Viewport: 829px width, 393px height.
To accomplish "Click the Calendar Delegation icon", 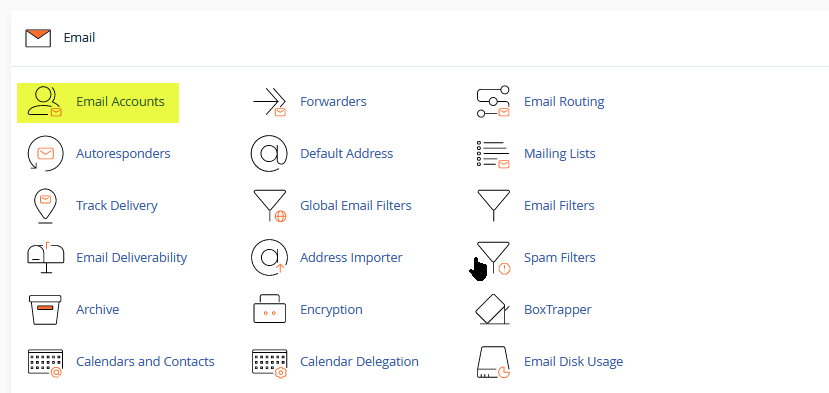I will point(270,363).
